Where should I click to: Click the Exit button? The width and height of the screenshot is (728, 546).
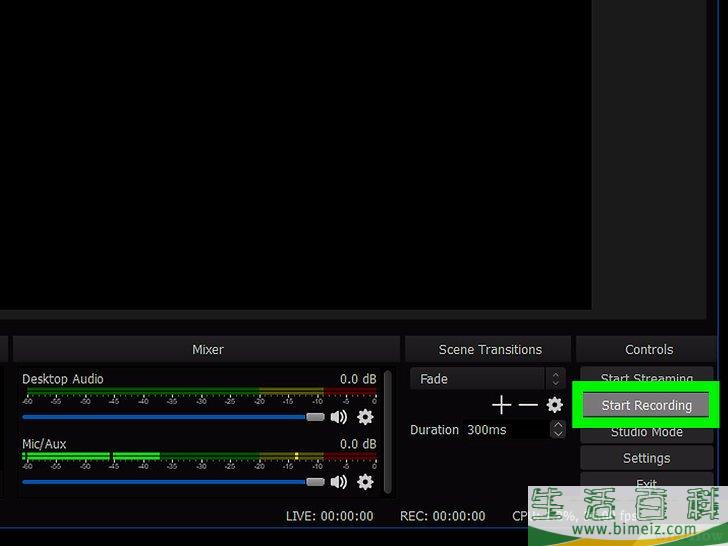coord(646,485)
